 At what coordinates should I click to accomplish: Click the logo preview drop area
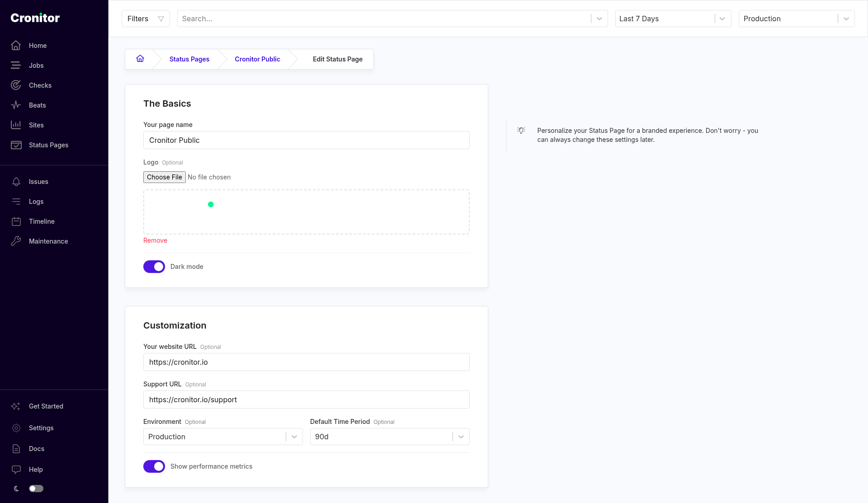[x=307, y=212]
